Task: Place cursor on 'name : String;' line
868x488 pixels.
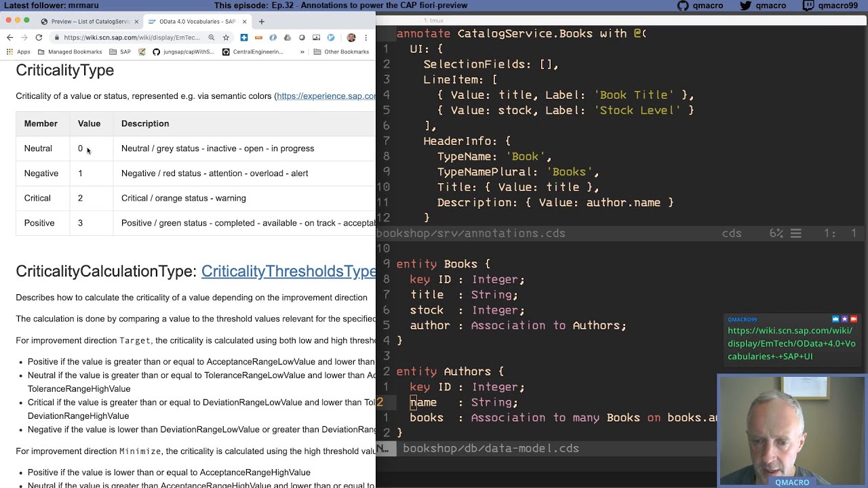Action: tap(464, 403)
